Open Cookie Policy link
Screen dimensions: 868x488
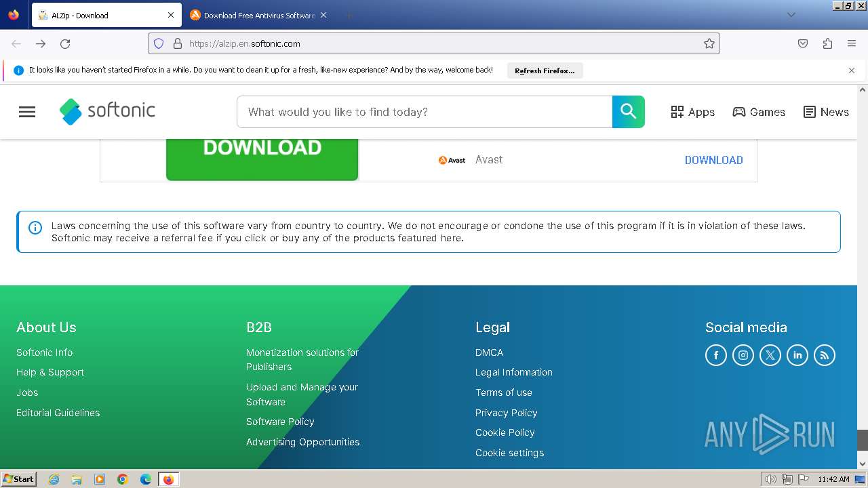click(505, 432)
